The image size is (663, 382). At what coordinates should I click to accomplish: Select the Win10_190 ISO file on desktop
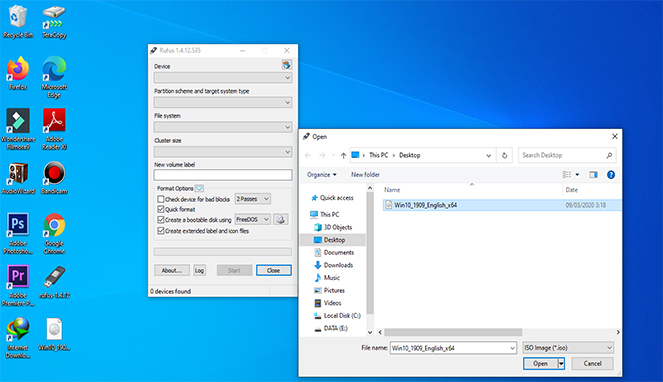coord(54,334)
